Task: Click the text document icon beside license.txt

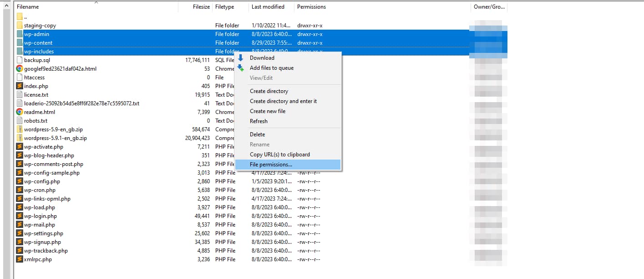Action: click(x=19, y=94)
